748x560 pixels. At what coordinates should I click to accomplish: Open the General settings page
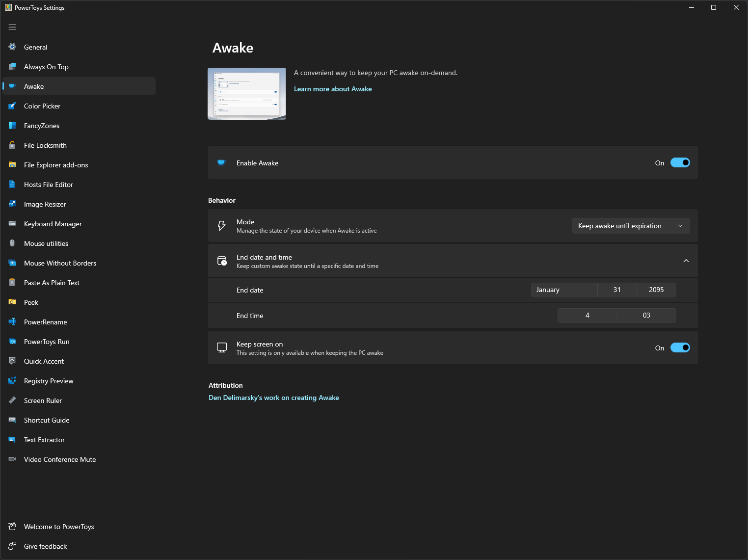[x=79, y=47]
